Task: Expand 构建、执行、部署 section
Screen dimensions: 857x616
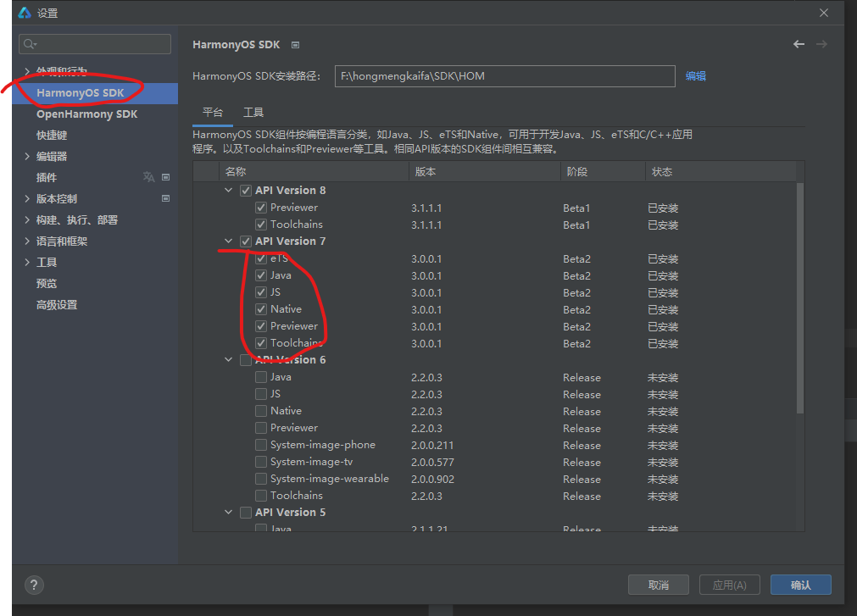Action: coord(27,219)
